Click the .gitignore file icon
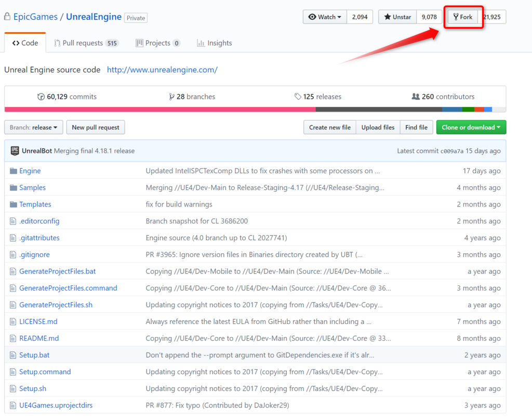The height and width of the screenshot is (417, 532). coord(13,254)
